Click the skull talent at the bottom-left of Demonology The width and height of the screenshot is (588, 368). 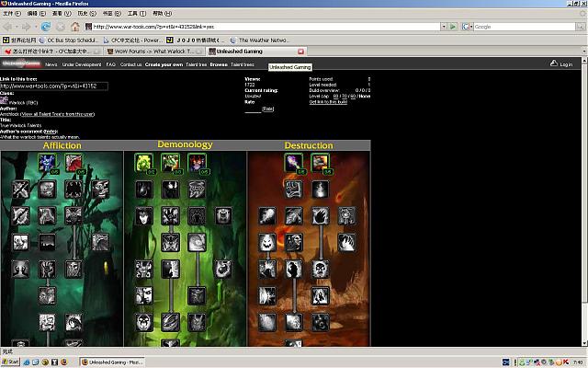point(144,322)
